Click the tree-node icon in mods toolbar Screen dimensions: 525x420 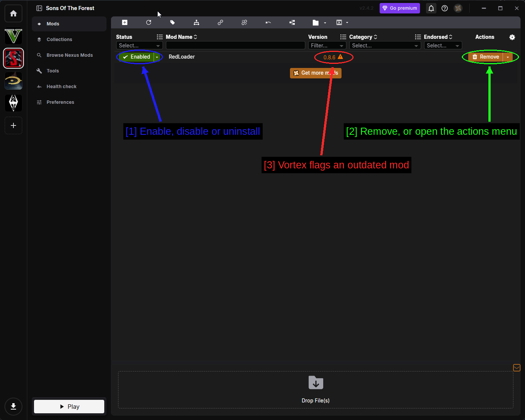tap(292, 22)
